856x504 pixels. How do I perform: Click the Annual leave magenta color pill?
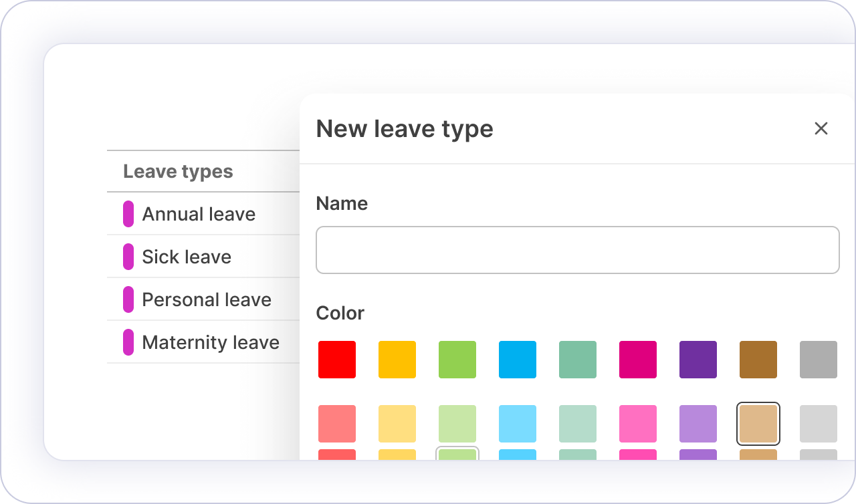click(x=128, y=214)
